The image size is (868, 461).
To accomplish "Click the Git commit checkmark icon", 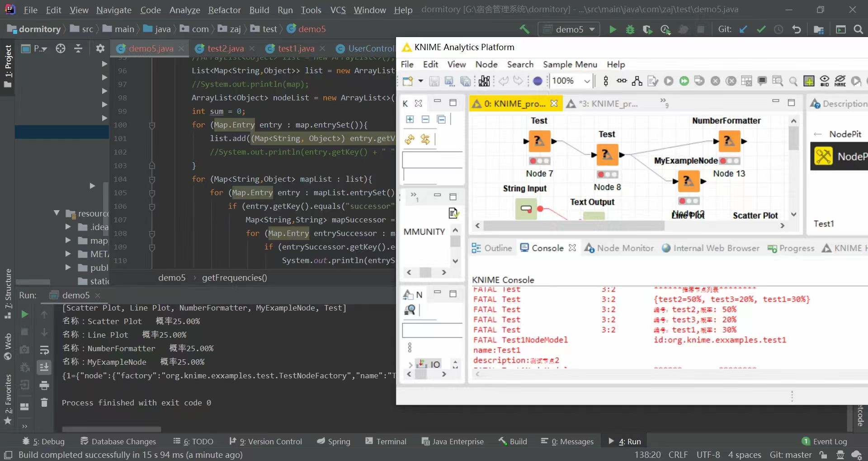I will tap(761, 29).
